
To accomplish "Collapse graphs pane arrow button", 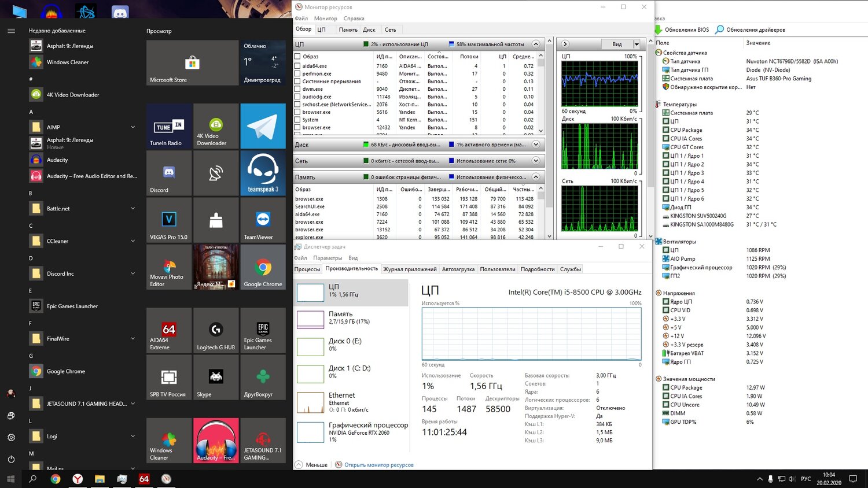I will [x=565, y=44].
